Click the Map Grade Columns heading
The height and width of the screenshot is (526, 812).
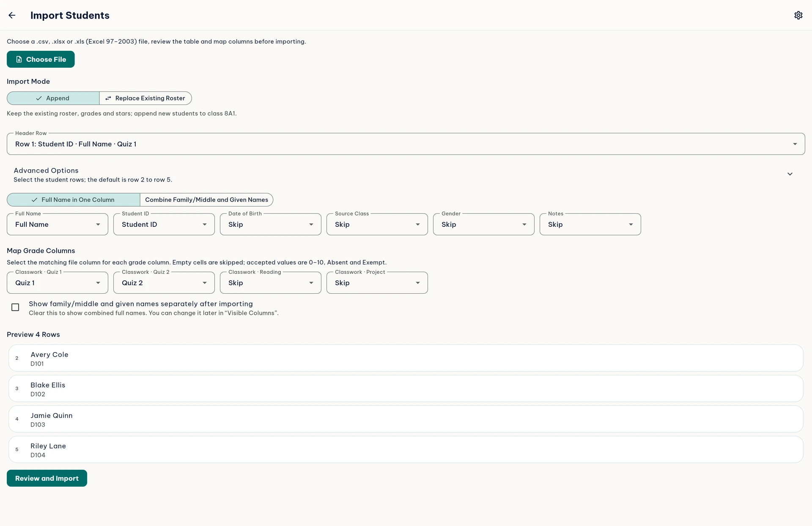(x=41, y=251)
